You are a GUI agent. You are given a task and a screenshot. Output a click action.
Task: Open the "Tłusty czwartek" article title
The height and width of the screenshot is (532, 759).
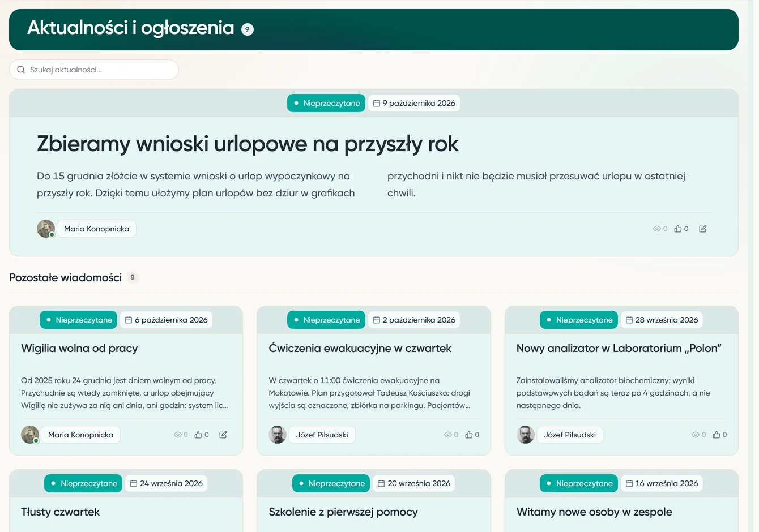(x=61, y=512)
